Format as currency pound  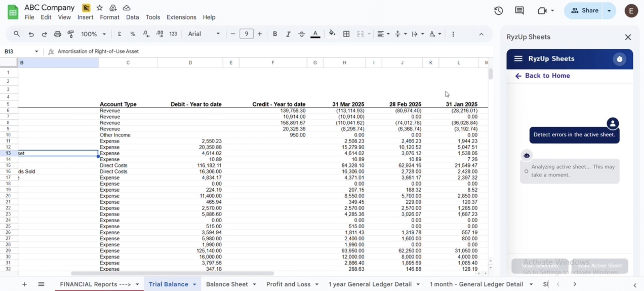pyautogui.click(x=119, y=34)
